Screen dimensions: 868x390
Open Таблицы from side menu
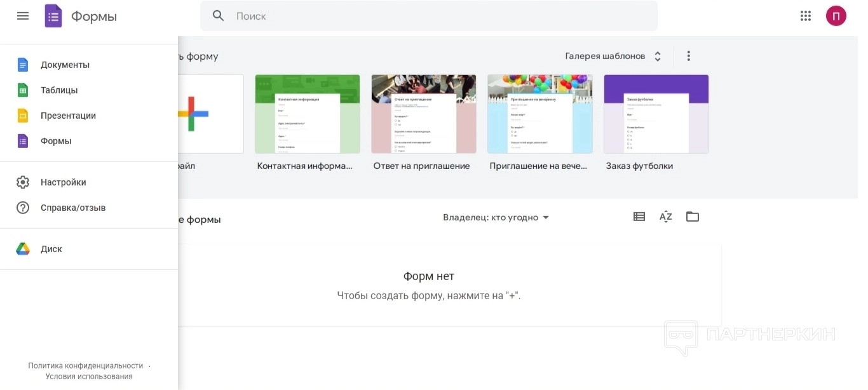89,90
